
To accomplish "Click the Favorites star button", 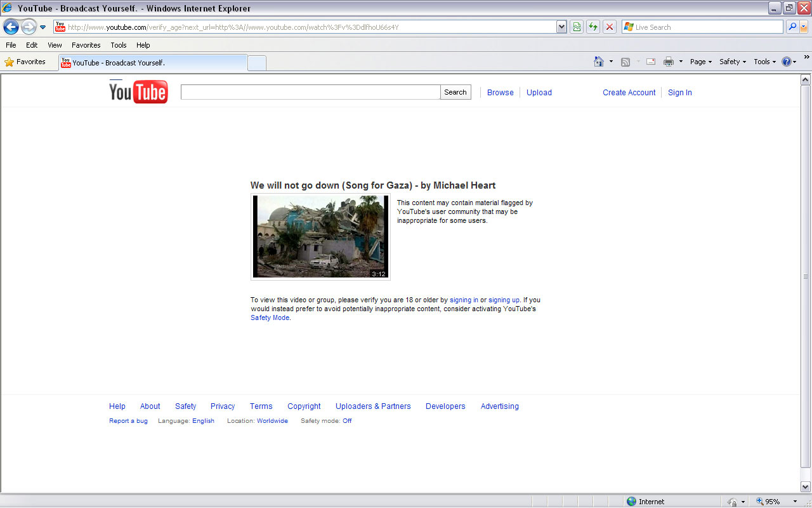I will [x=25, y=62].
